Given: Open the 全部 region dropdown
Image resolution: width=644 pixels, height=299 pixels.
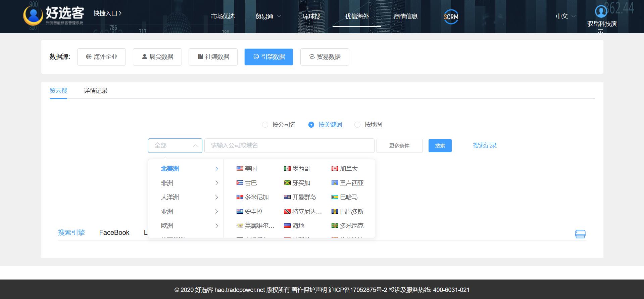Looking at the screenshot, I should pos(175,145).
